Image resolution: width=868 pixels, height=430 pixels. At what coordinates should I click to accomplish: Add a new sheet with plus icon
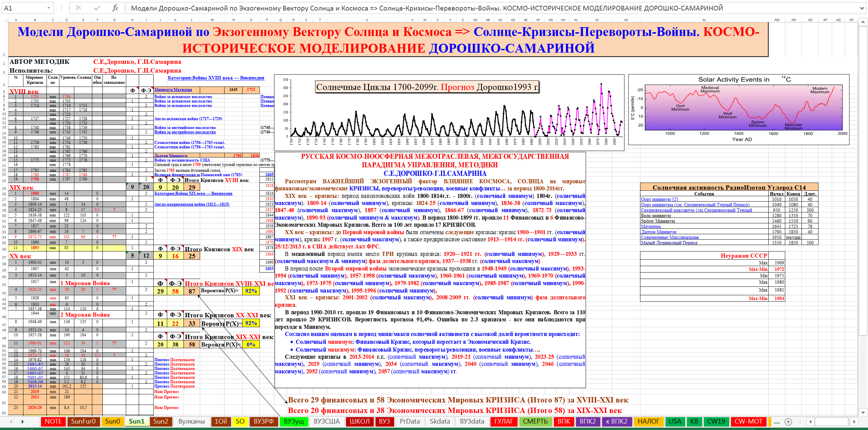(x=788, y=422)
